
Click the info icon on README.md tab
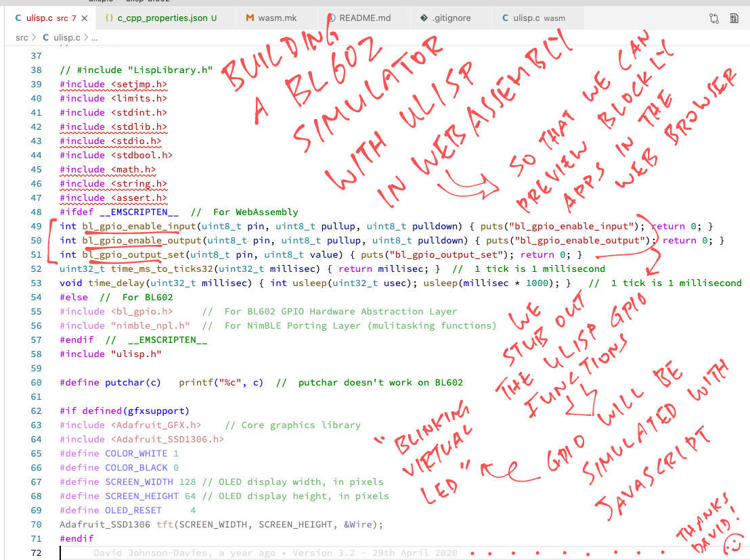click(x=330, y=18)
